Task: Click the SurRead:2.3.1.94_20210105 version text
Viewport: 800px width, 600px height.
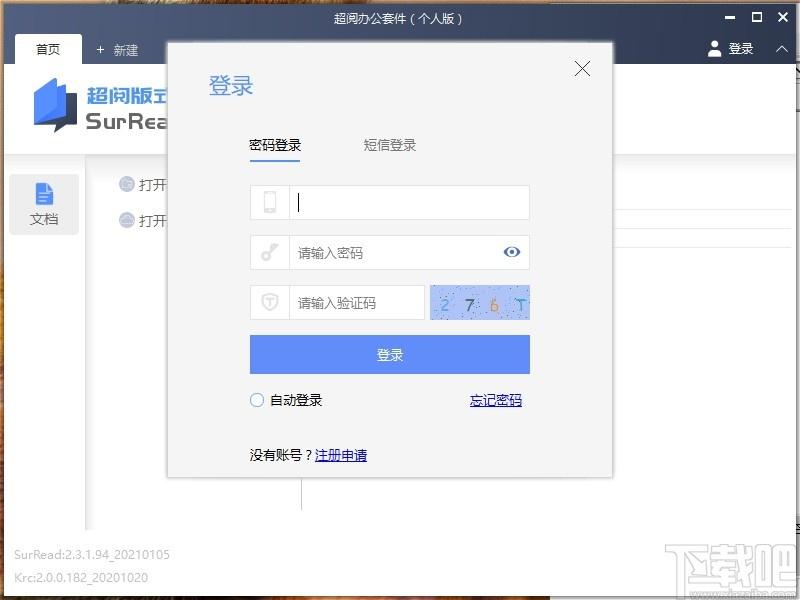Action: [92, 555]
